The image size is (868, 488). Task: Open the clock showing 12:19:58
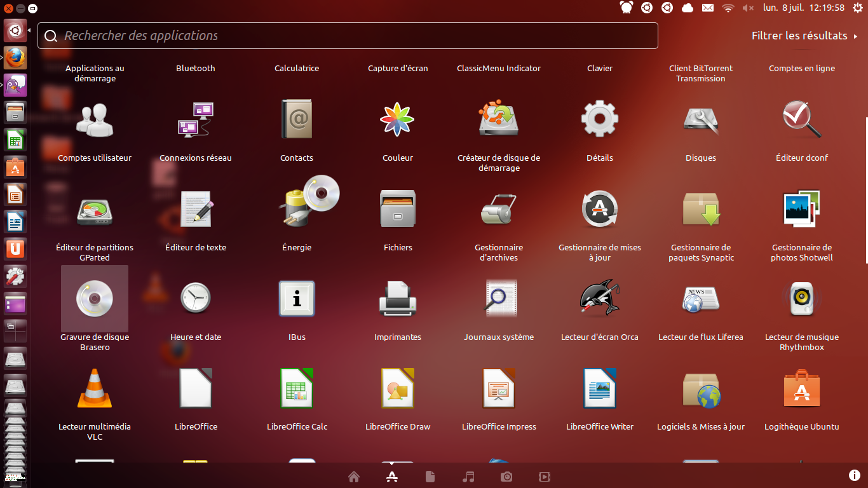coord(804,8)
